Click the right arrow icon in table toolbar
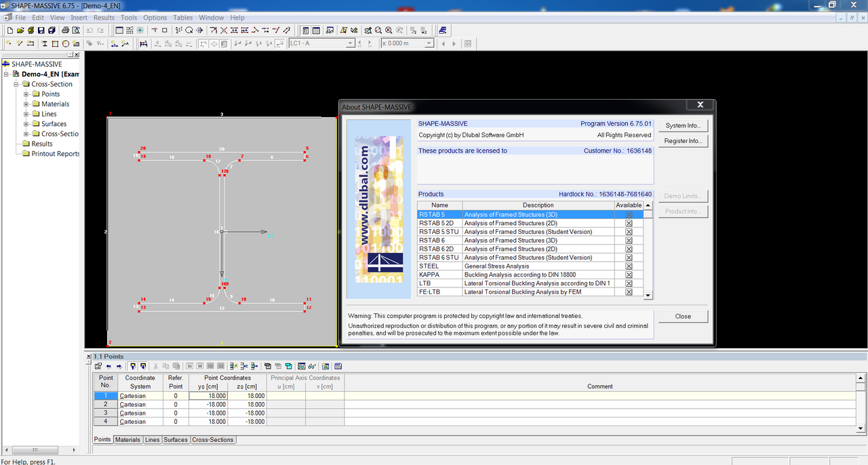Viewport: 868px width, 465px height. click(119, 366)
